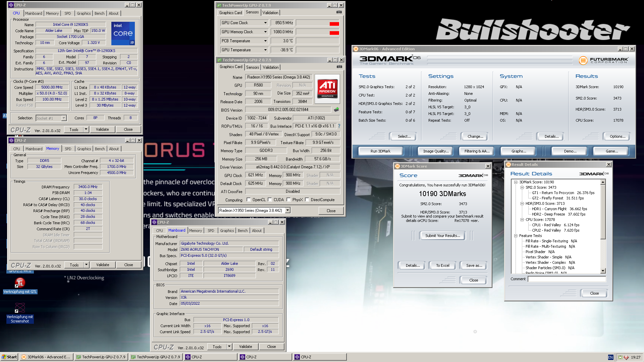Click the Bus Interface question mark icon
Image resolution: width=644 pixels, height=362 pixels.
(339, 126)
